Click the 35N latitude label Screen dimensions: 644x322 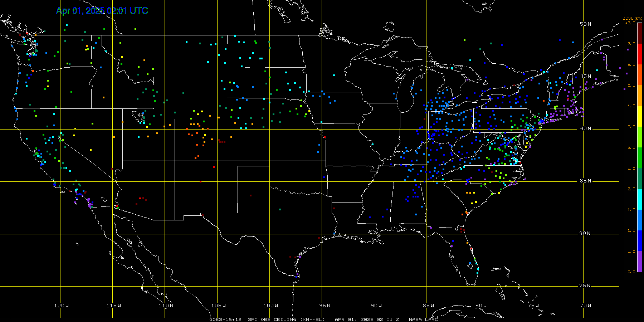click(x=586, y=181)
